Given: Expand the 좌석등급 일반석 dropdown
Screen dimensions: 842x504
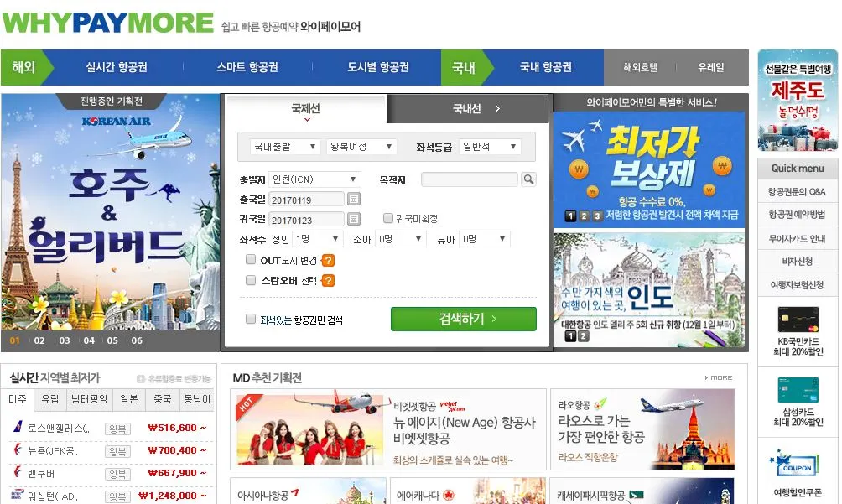Looking at the screenshot, I should tap(490, 147).
